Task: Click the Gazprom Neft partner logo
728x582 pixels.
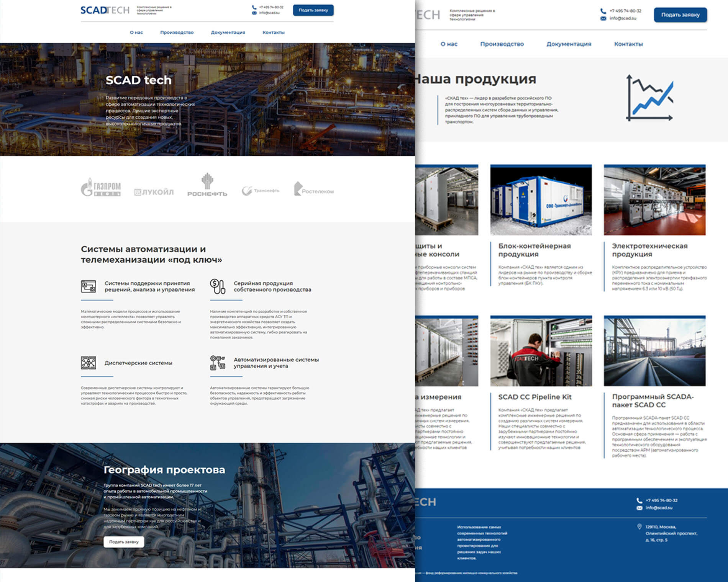Action: [101, 187]
